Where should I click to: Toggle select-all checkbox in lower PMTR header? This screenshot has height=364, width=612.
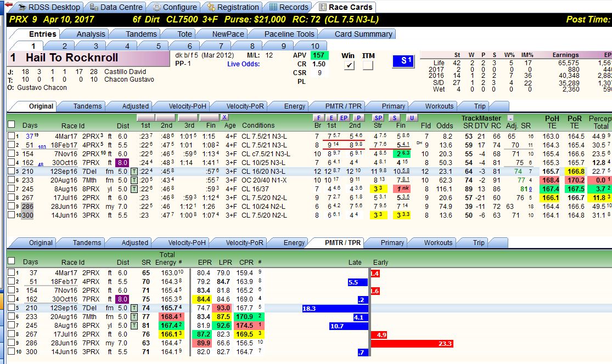tap(12, 261)
